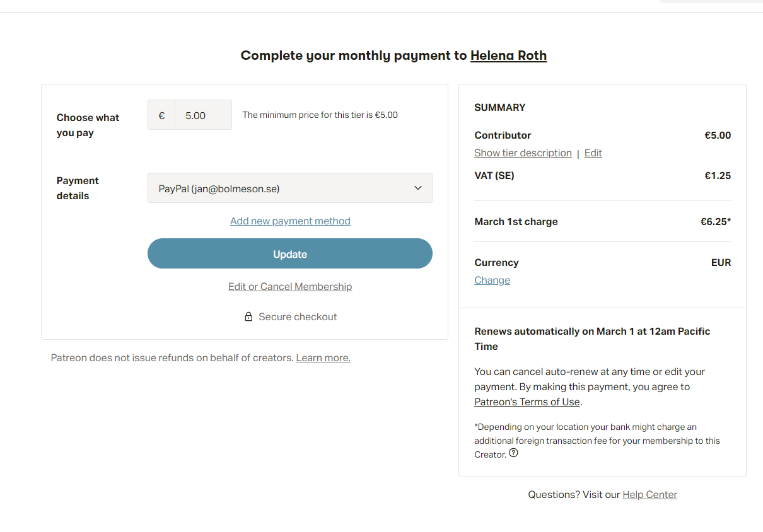Open the Learn more refunds link

[x=323, y=358]
